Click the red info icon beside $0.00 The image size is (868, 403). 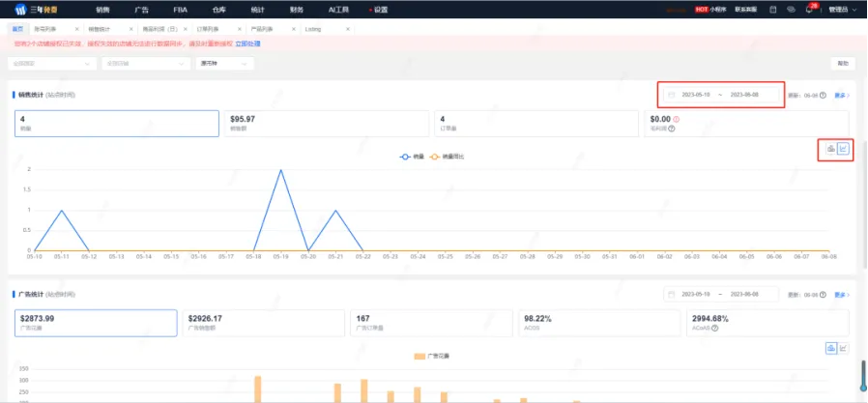(676, 119)
